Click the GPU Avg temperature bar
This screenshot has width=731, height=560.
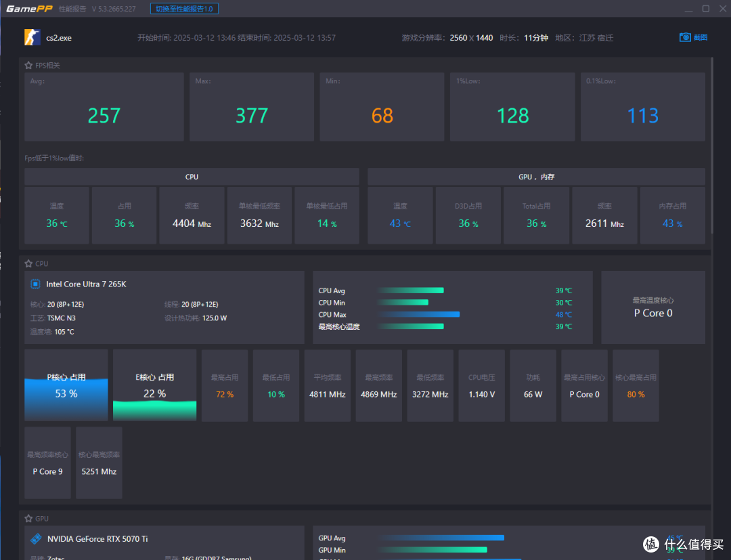[x=441, y=538]
